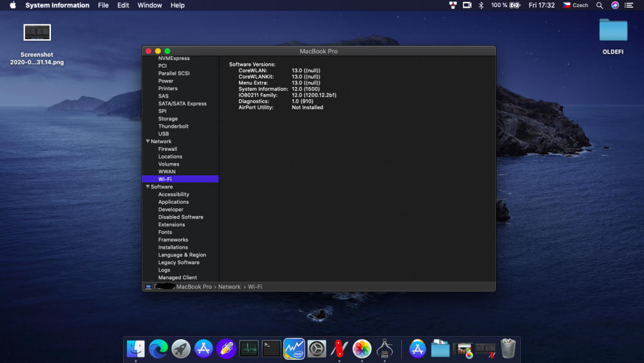Click the Bluetooth status icon
The height and width of the screenshot is (363, 644).
tap(481, 5)
